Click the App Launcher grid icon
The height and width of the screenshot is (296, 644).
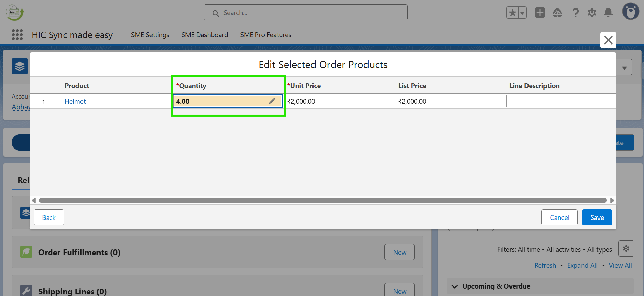[x=17, y=35]
